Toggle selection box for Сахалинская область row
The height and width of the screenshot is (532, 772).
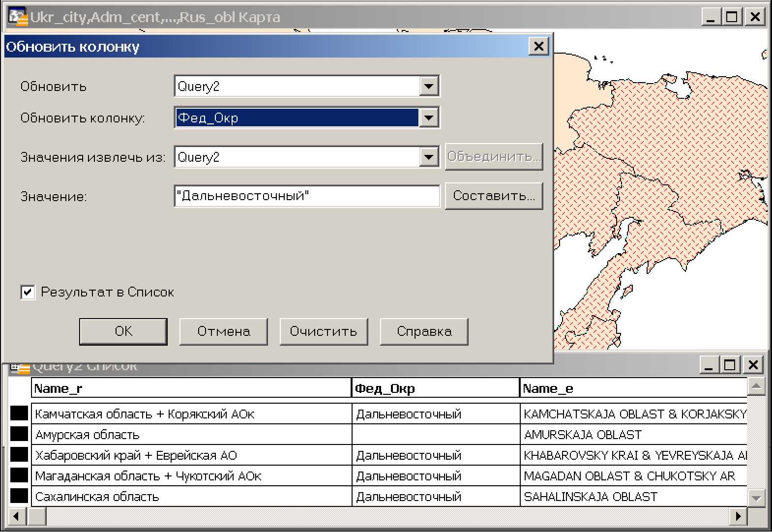(x=19, y=496)
